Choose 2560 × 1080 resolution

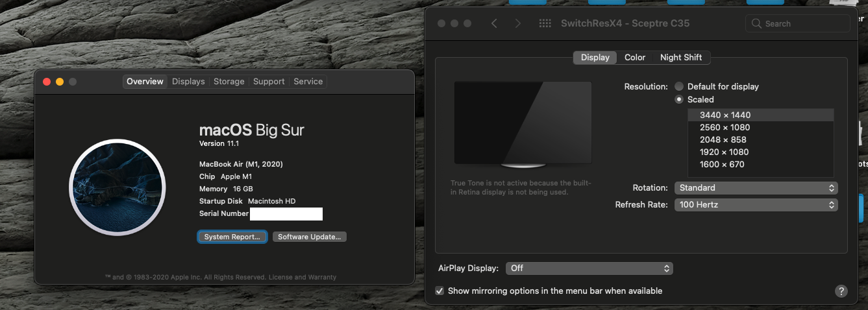[x=760, y=127]
